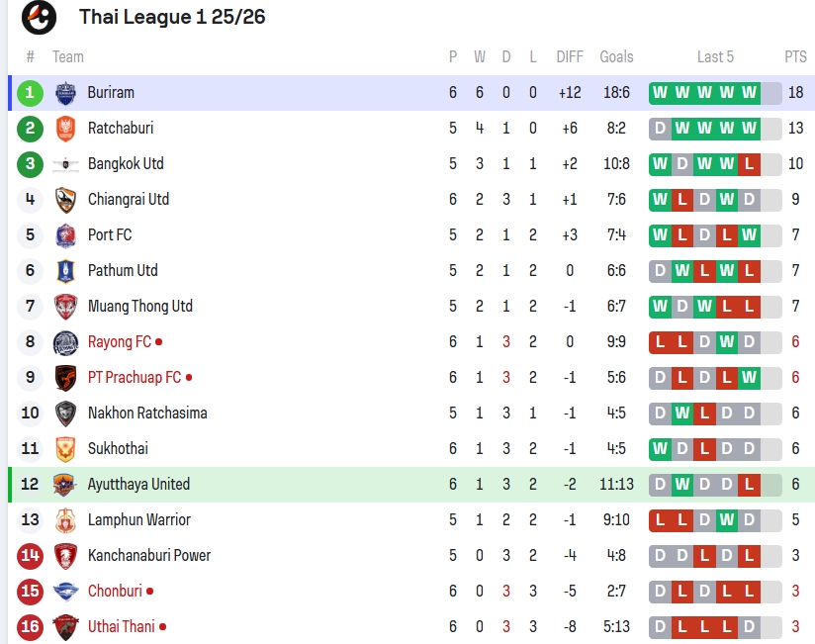Screen dimensions: 815x644
Task: Click Lamphun Warrior's green W form badge
Action: [x=727, y=520]
